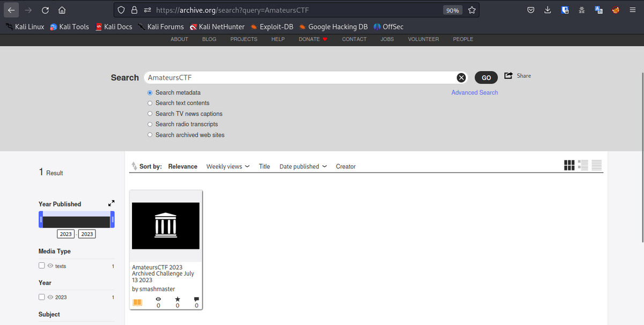Click the dark Year Published histogram bar
Screen dimensions: 644x325
point(76,222)
